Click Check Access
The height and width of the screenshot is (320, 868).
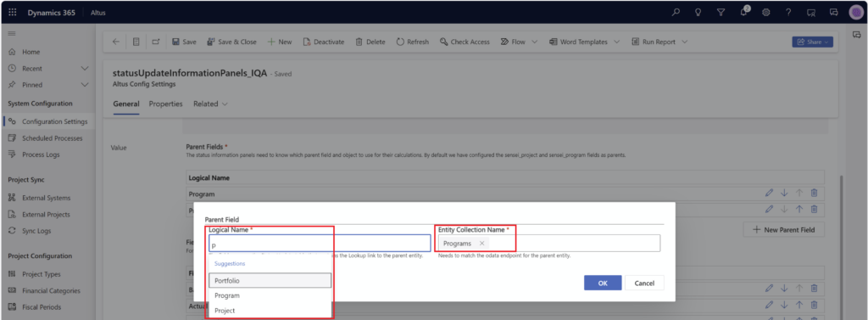[x=465, y=42]
